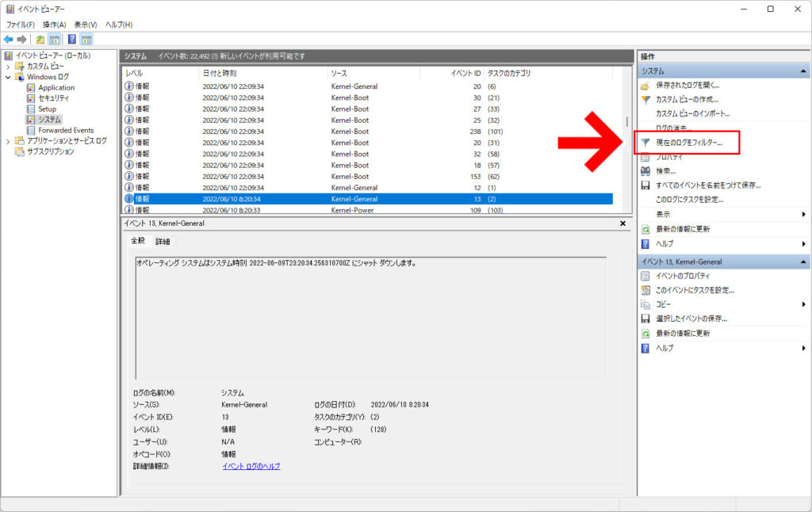Toggle the show/hide console tree toolbar icon
Image resolution: width=812 pixels, height=512 pixels.
coord(55,40)
